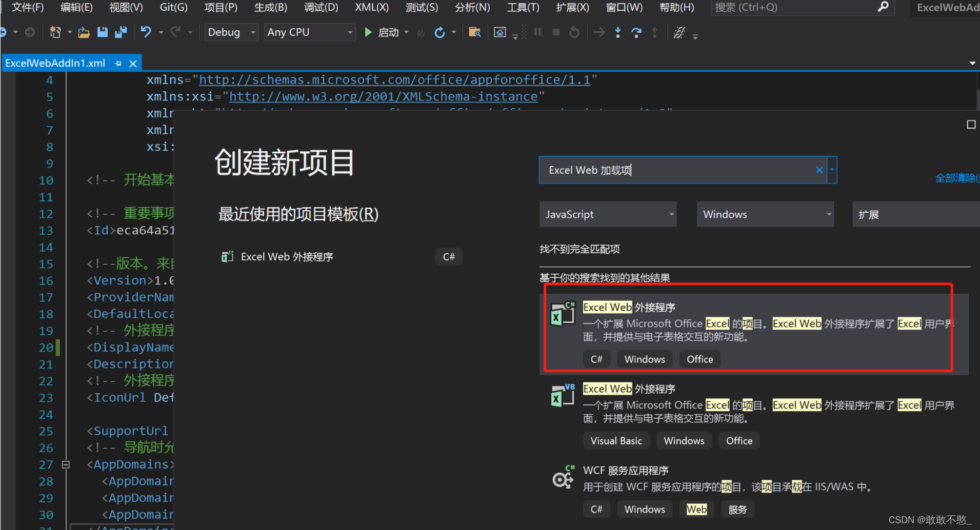Viewport: 980px width, 530px height.
Task: Click the Office tag on C# template
Action: [x=700, y=359]
